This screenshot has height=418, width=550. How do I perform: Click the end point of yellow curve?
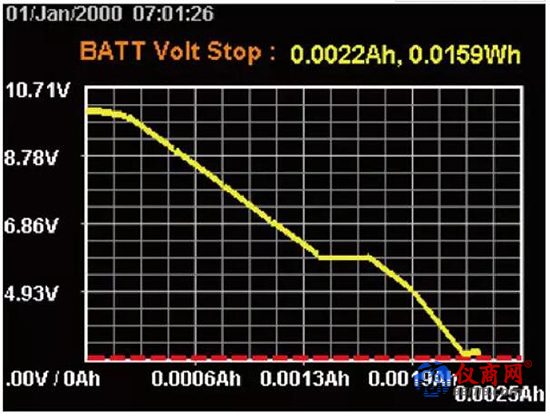coord(476,352)
